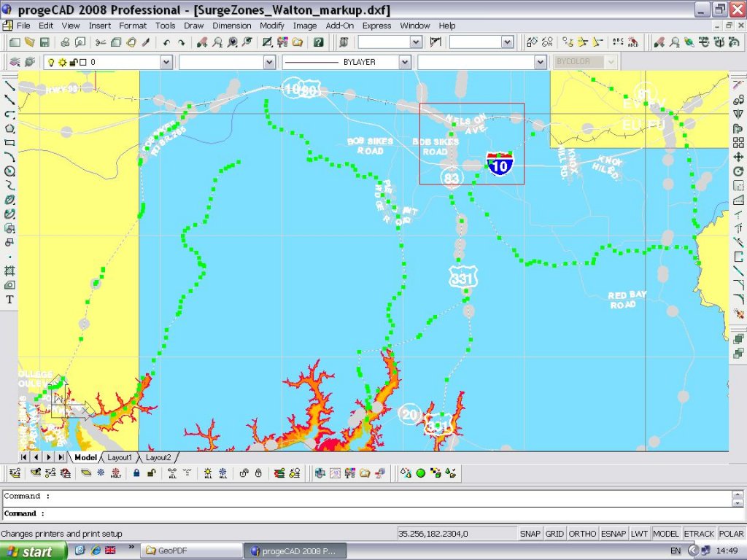The image size is (747, 560).
Task: Switch to the GeoPDF taskbar window
Action: [193, 551]
